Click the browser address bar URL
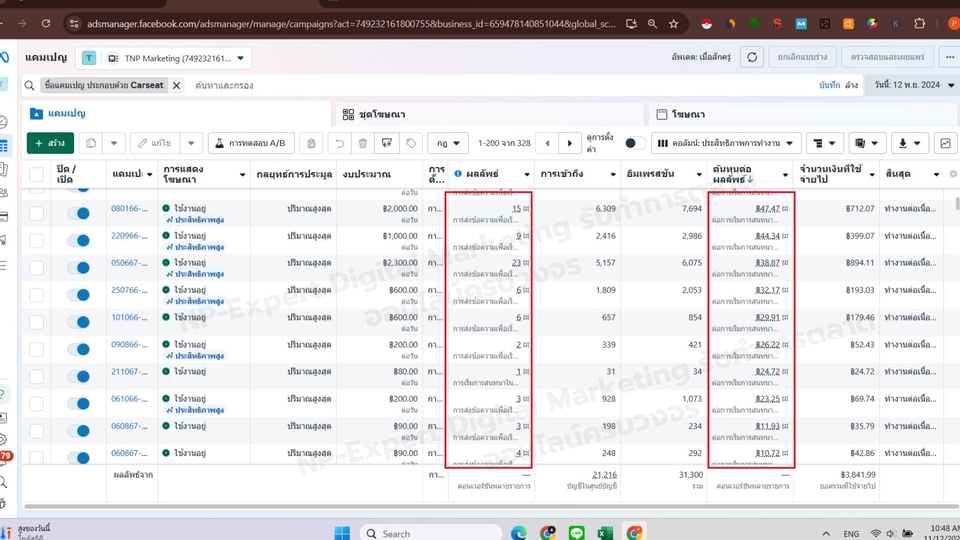 [351, 24]
